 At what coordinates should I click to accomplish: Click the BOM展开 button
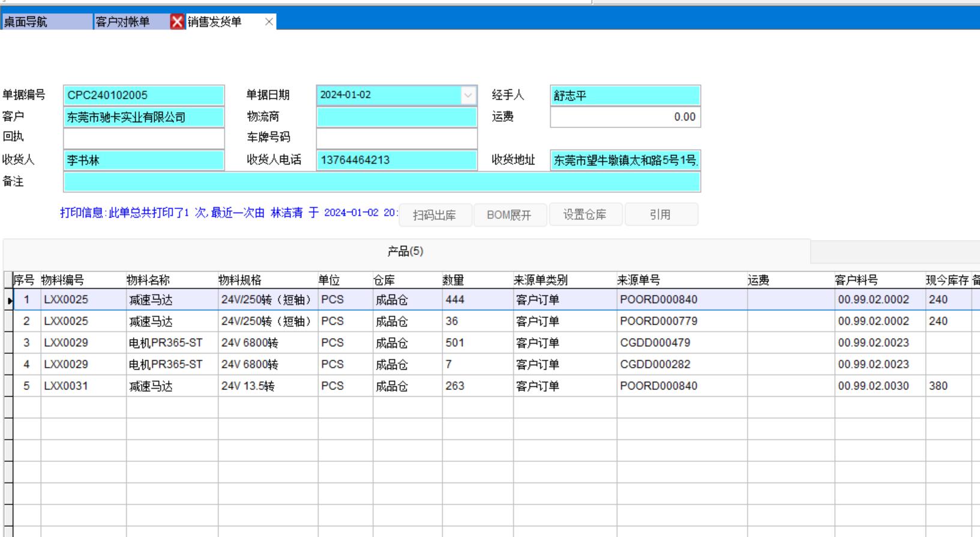[510, 215]
